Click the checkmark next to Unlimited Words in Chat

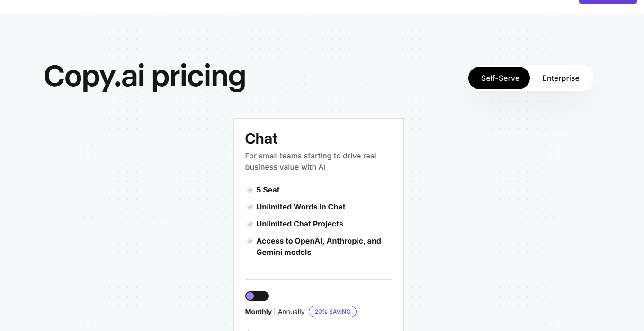tap(250, 207)
